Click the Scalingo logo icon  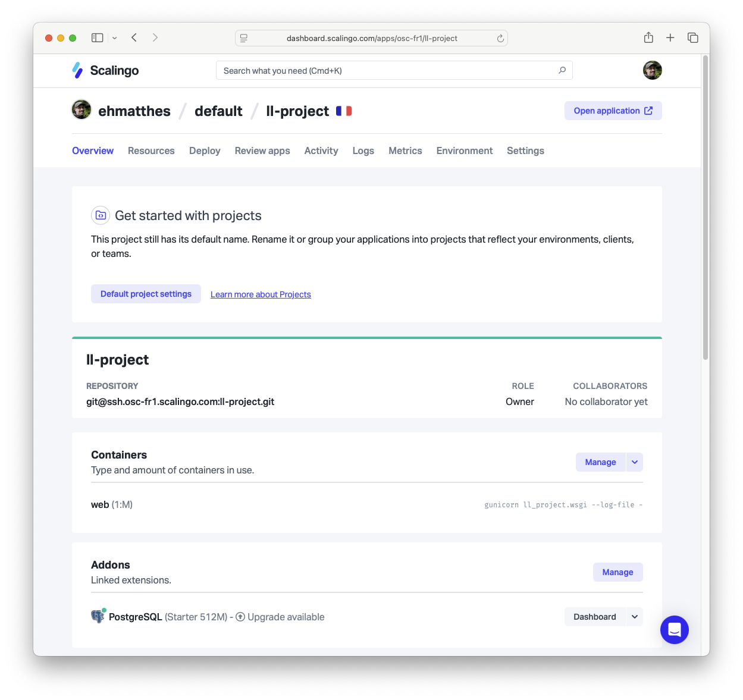tap(77, 70)
